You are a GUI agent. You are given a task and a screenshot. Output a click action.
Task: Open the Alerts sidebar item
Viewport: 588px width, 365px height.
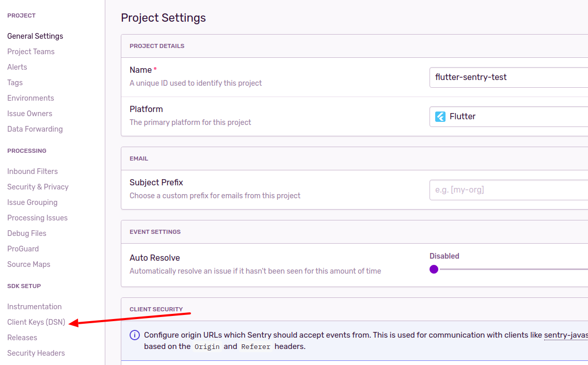(x=17, y=67)
